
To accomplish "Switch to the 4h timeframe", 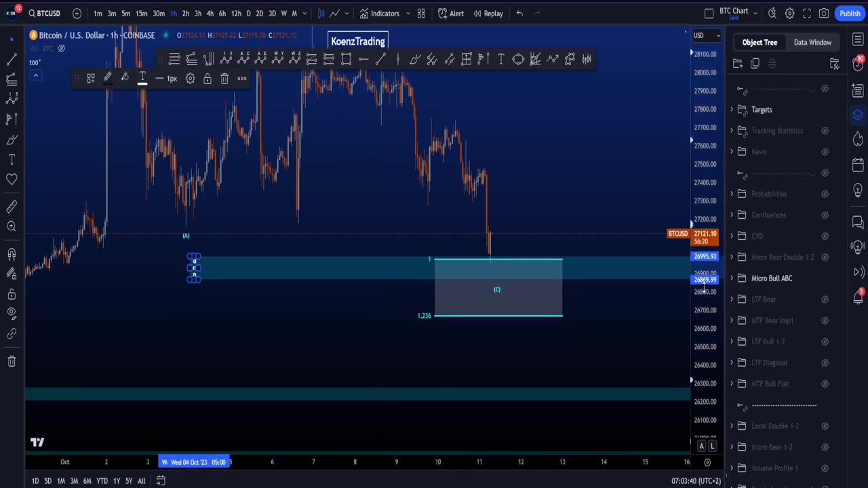I will [210, 14].
